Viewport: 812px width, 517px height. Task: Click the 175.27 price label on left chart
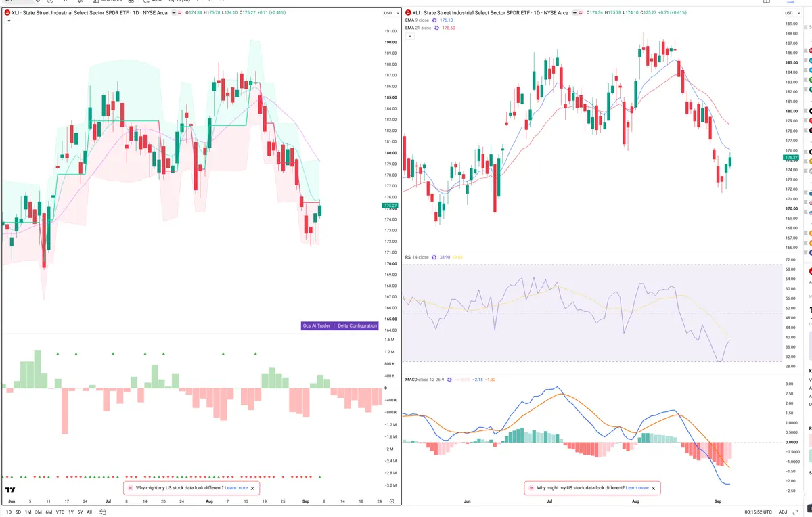[390, 205]
